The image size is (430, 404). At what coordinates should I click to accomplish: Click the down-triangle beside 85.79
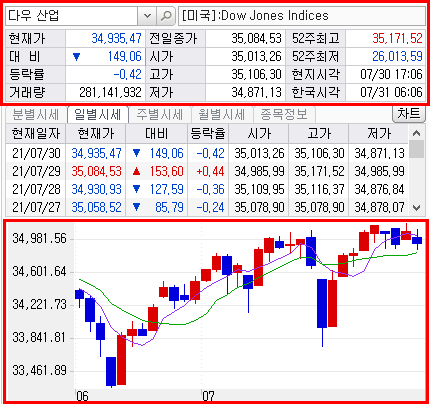(x=136, y=208)
